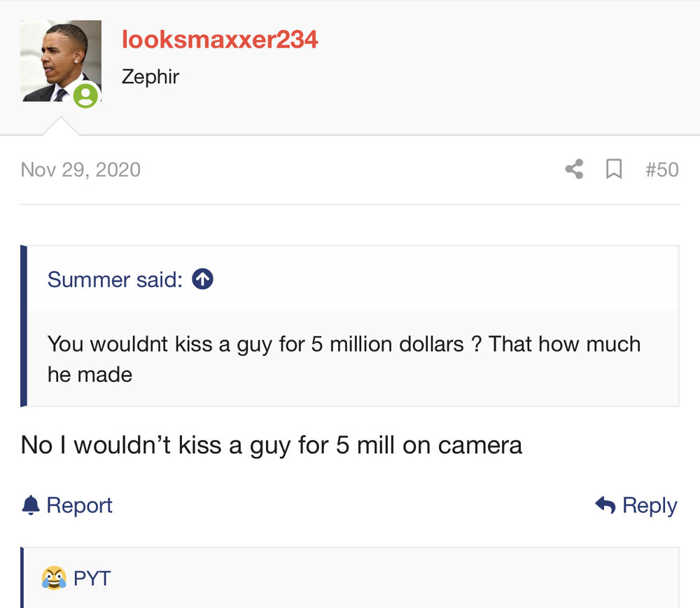Viewport: 700px width, 608px height.
Task: Open the post number #50 permalink
Action: tap(661, 170)
